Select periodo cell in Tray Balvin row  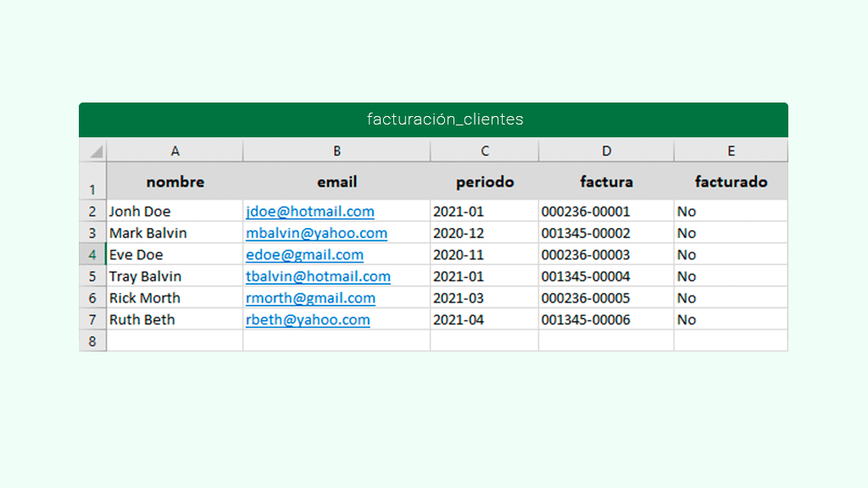484,276
